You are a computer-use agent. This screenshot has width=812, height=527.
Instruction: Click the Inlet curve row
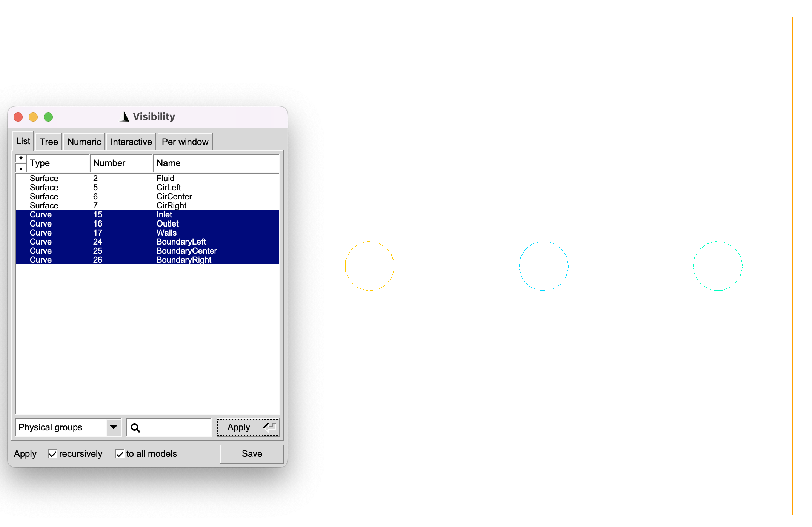point(113,214)
